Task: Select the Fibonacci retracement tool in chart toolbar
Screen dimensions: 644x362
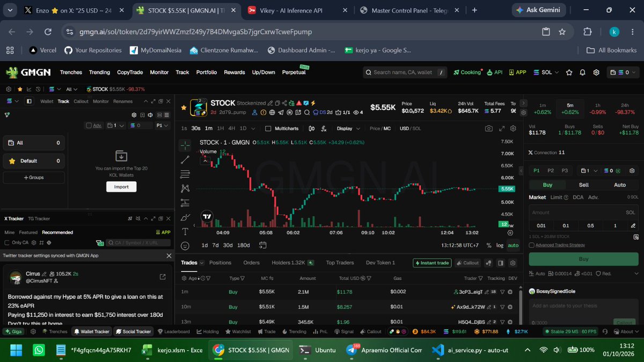Action: point(185,174)
